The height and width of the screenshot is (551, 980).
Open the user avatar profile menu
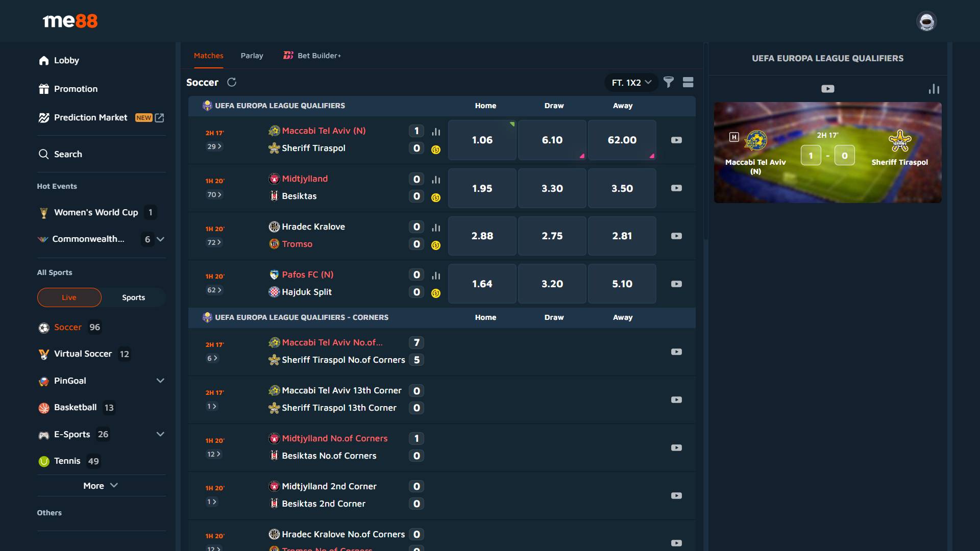coord(926,21)
